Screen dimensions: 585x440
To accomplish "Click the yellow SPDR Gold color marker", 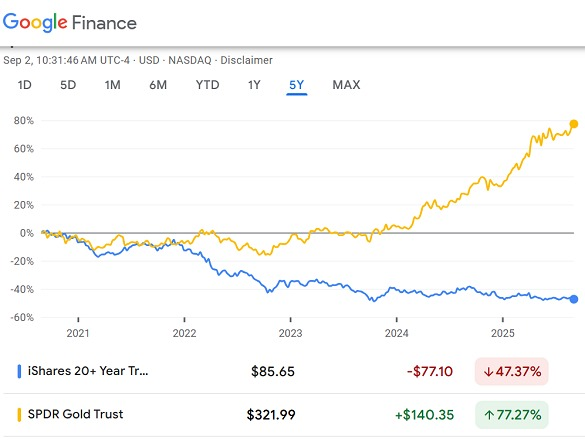I will (x=19, y=415).
